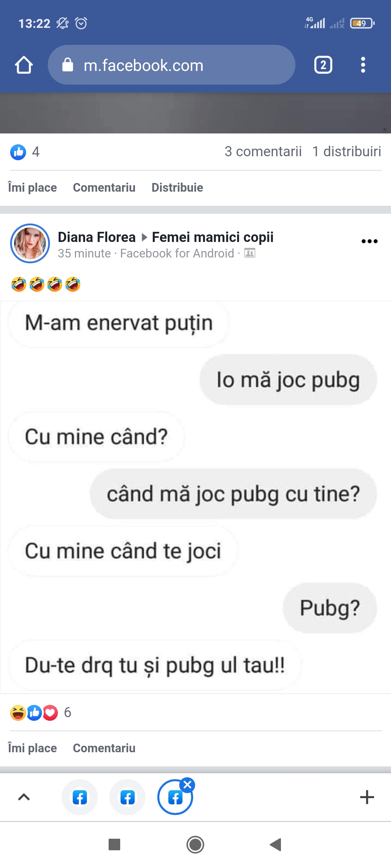The width and height of the screenshot is (391, 868).
Task: Tap the Android back navigation triangle
Action: pyautogui.click(x=276, y=845)
